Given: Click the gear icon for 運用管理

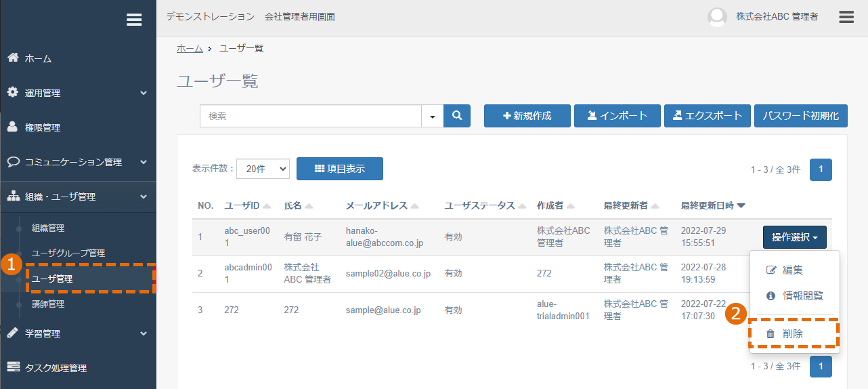Looking at the screenshot, I should [13, 92].
